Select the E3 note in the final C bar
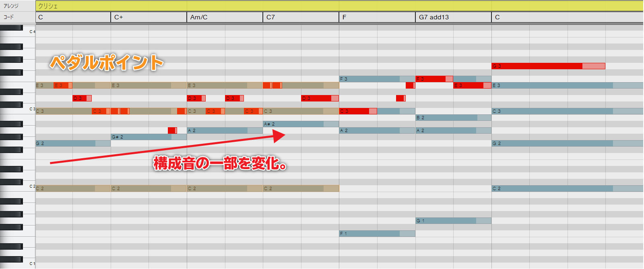The width and height of the screenshot is (644, 269). point(568,85)
